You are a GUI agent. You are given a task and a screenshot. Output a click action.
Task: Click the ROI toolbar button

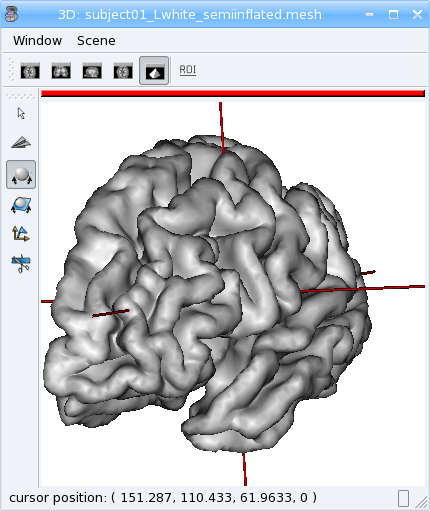(x=188, y=70)
